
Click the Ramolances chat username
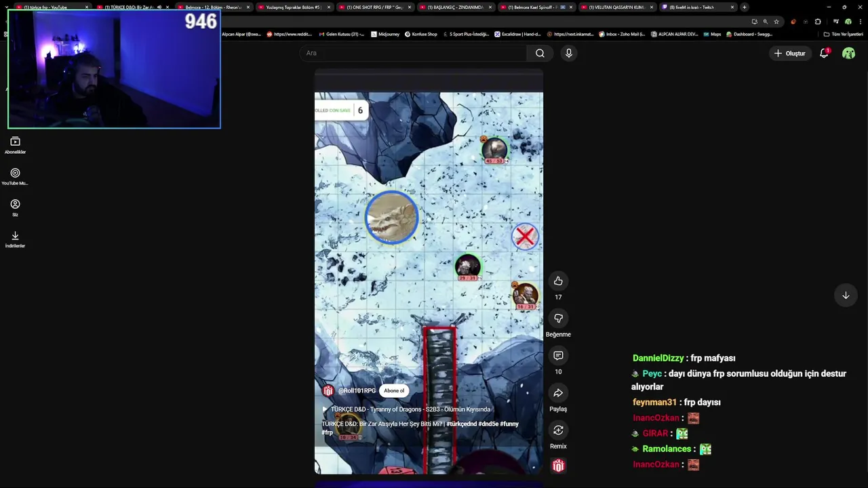pos(666,449)
